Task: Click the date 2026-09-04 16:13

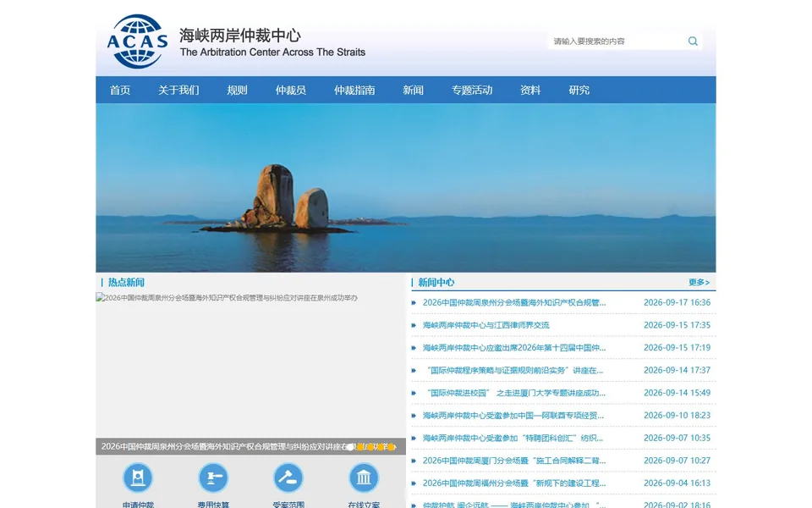Action: coord(677,483)
